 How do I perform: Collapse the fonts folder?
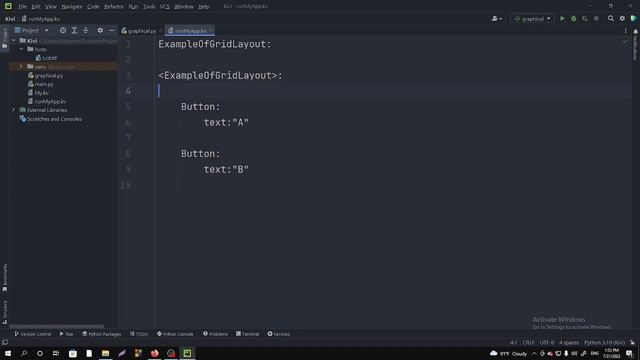tap(22, 49)
